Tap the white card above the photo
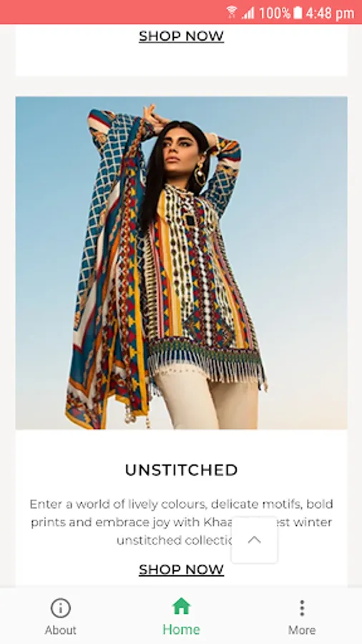The height and width of the screenshot is (644, 362). pos(182,50)
